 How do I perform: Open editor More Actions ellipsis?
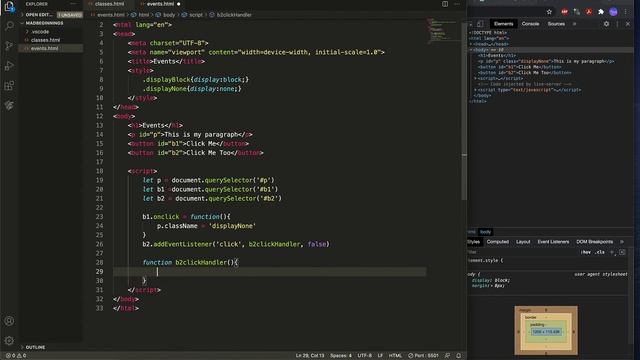pyautogui.click(x=457, y=4)
